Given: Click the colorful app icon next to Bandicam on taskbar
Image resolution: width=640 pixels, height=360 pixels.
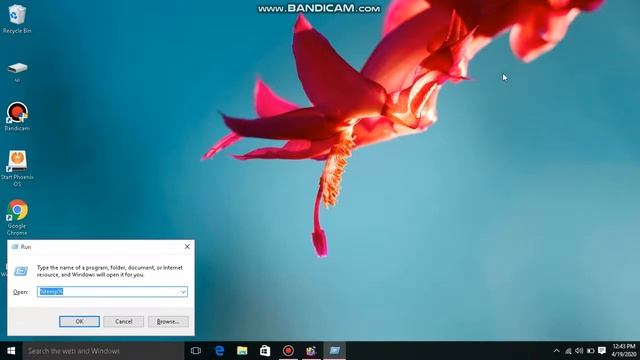Looking at the screenshot, I should (x=311, y=351).
